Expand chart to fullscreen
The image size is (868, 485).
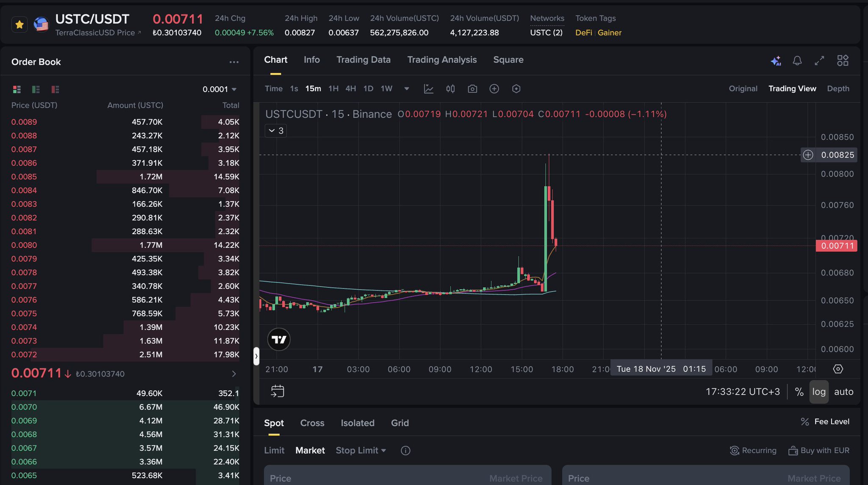pyautogui.click(x=819, y=61)
